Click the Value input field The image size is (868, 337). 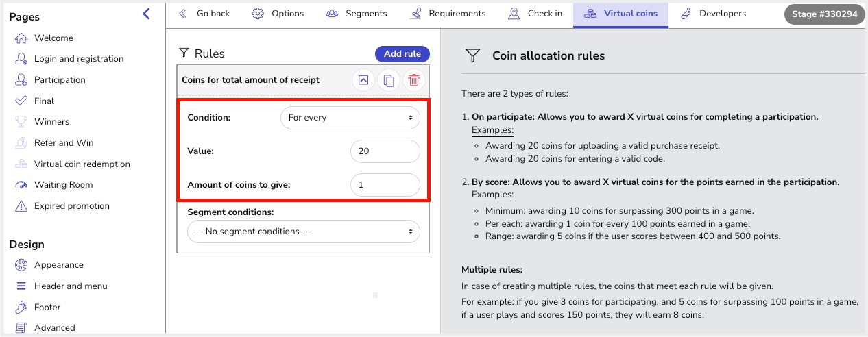[384, 151]
